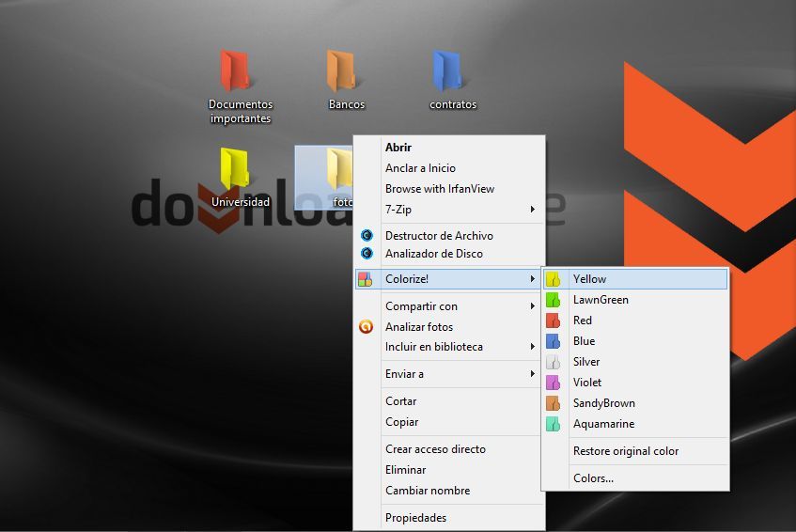
Task: Select the blue contratos folder icon
Action: pos(447,70)
